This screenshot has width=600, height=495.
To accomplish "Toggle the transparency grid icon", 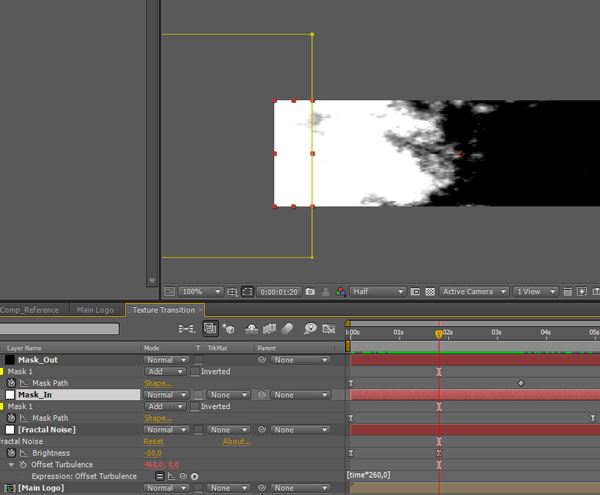I will (x=430, y=292).
